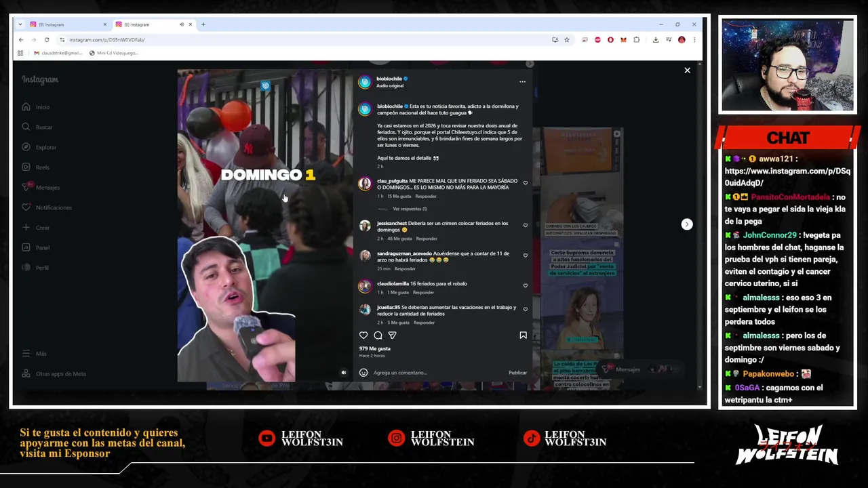Reply to claudiolamilla's comment via Responder
Viewport: 868px width, 488px height.
click(x=423, y=292)
